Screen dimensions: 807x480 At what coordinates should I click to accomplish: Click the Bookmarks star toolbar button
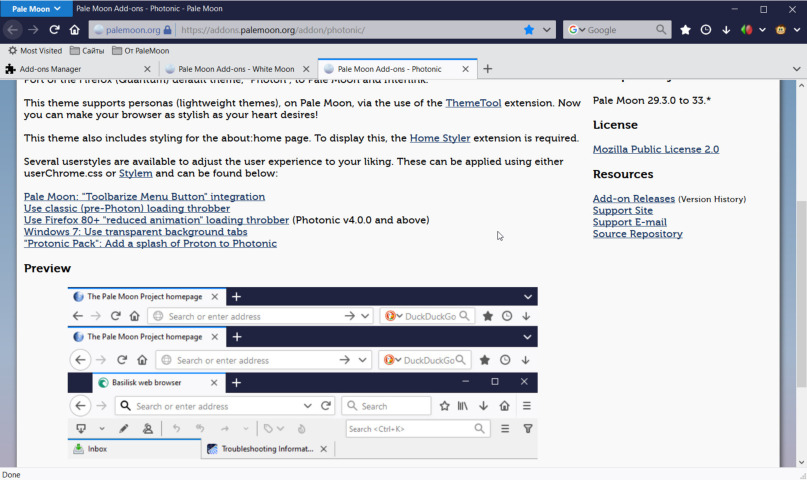[x=685, y=30]
